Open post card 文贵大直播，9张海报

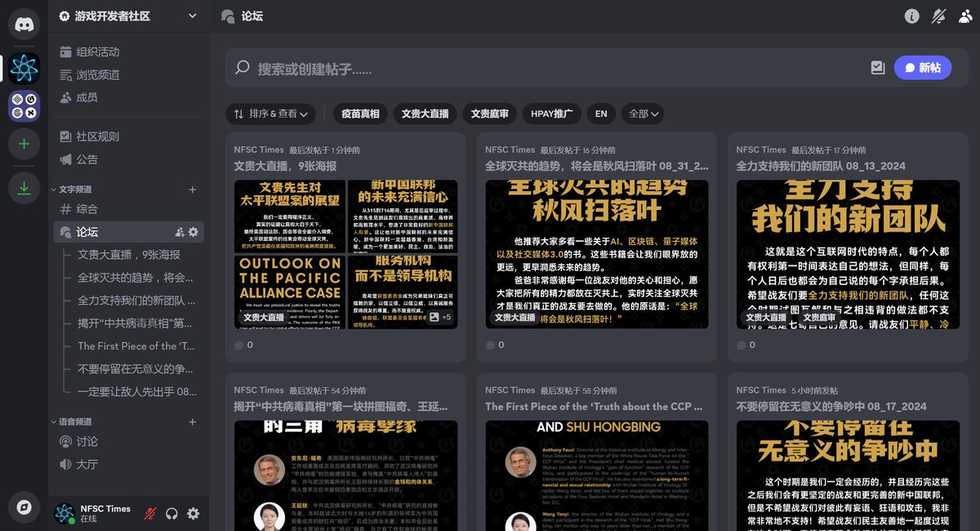click(345, 248)
